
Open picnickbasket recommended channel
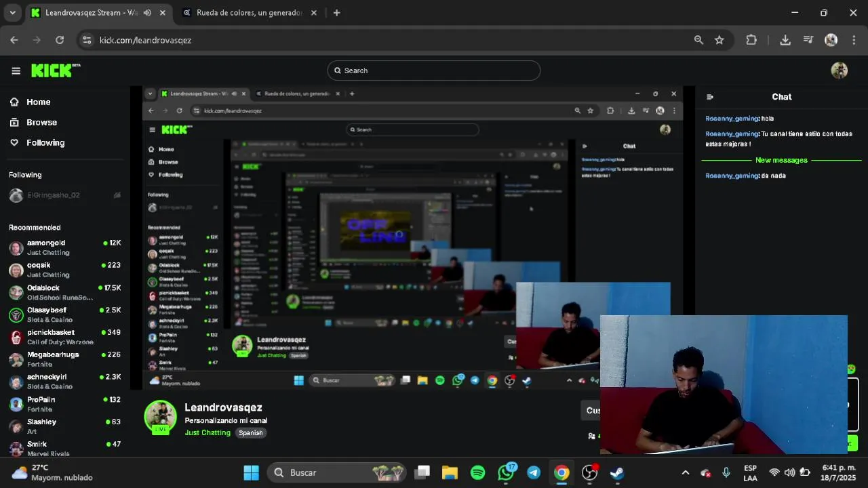(x=64, y=337)
